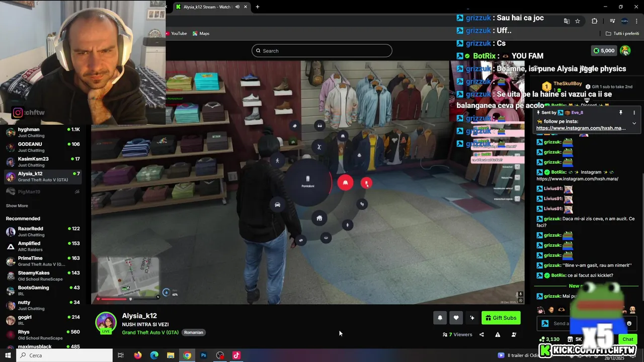Launch Firefox from the taskbar
644x362 pixels.
pyautogui.click(x=138, y=355)
